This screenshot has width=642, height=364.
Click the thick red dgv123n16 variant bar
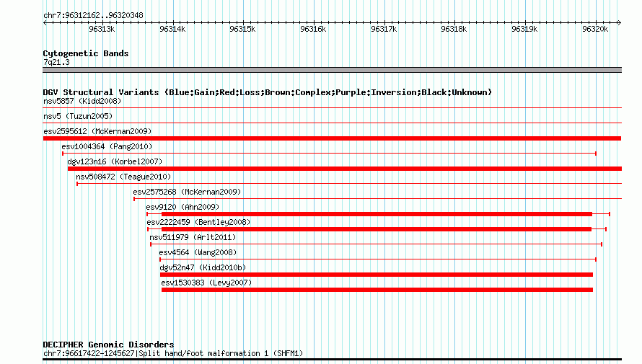click(x=345, y=169)
